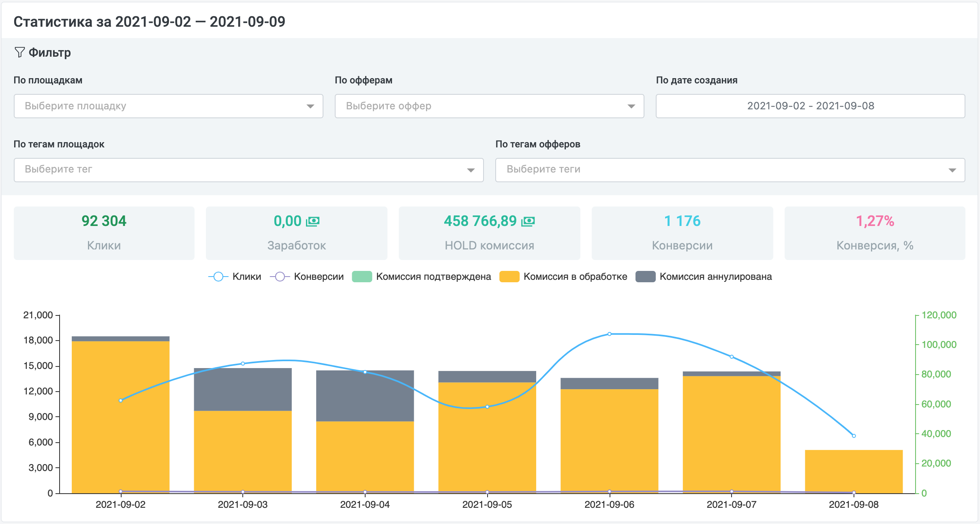980x524 pixels.
Task: Click the arrow of the platform tag dropdown
Action: click(471, 170)
